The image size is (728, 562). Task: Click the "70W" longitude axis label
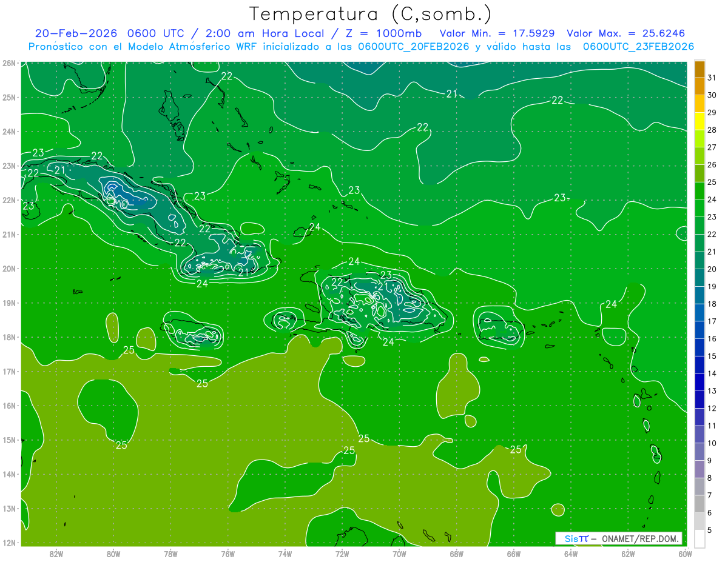tap(399, 554)
